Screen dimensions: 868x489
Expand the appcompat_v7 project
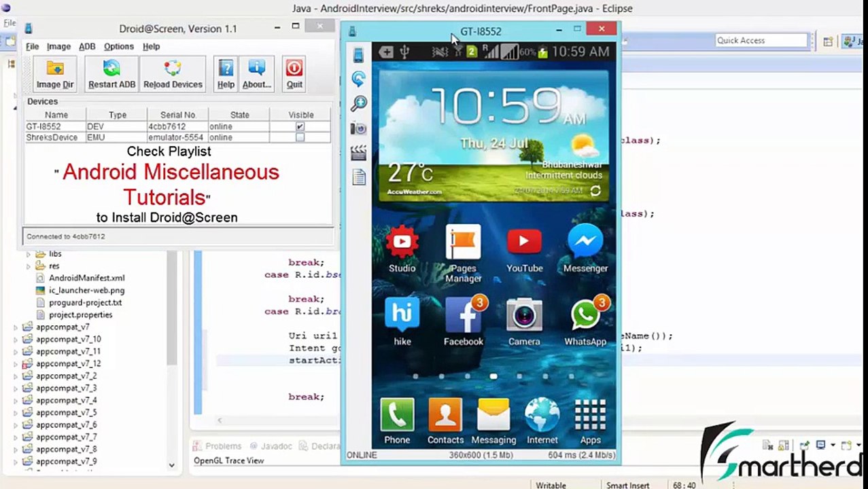pos(16,327)
